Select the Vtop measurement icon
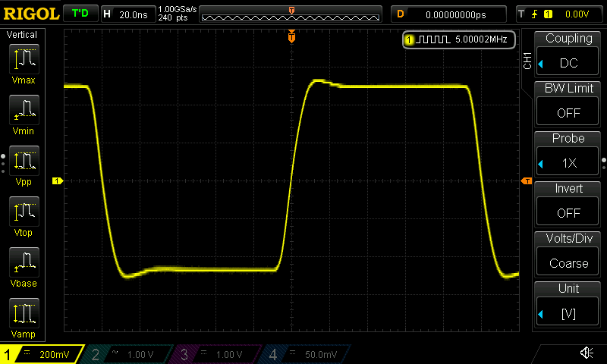Screen dimensions: 607x364 coord(25,215)
